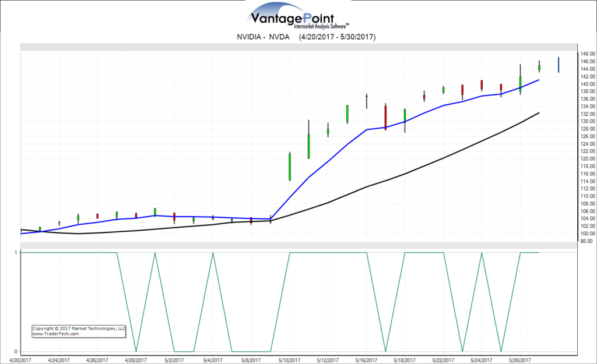Click the 122.00 price axis label

(x=588, y=151)
